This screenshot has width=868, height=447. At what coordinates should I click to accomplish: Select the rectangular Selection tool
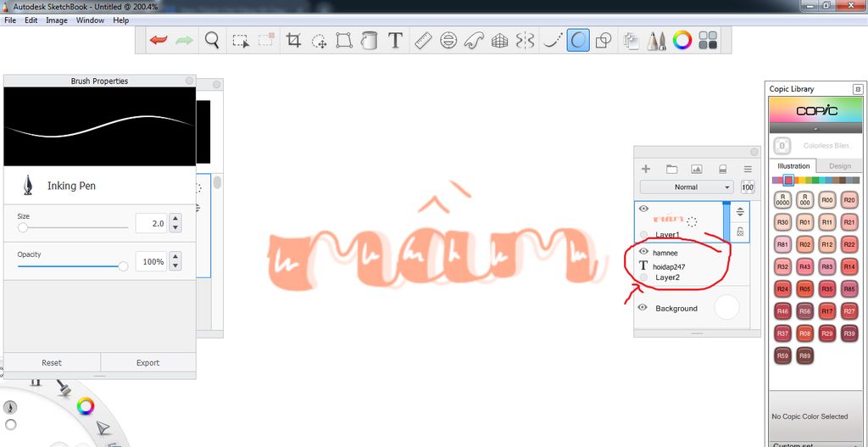[240, 41]
